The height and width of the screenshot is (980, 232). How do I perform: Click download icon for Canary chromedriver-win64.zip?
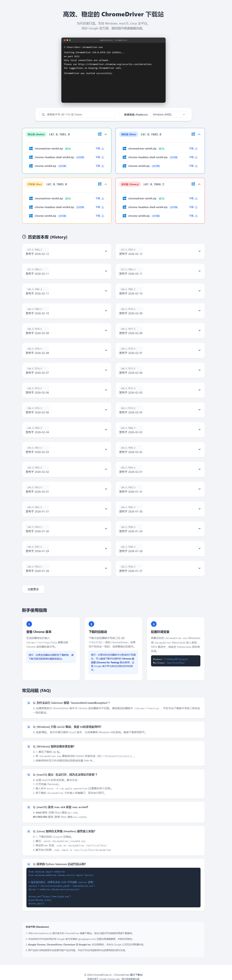[x=196, y=199]
